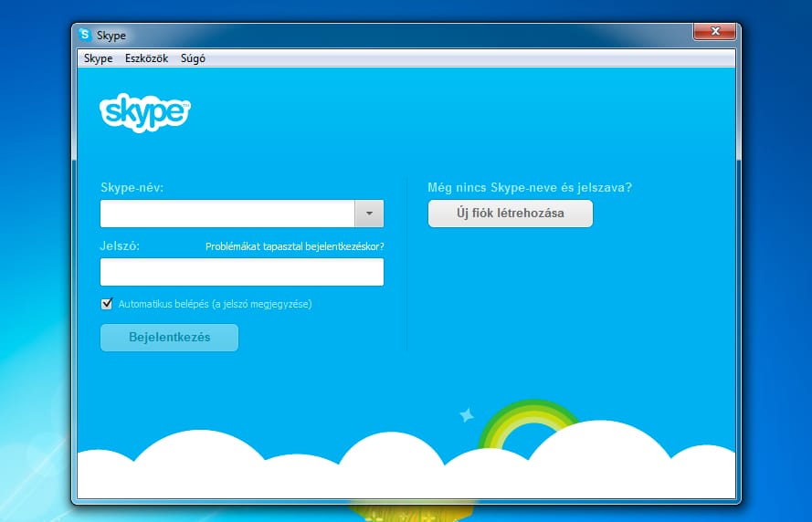Image resolution: width=812 pixels, height=522 pixels.
Task: Open the Eszközök menu
Action: [146, 58]
